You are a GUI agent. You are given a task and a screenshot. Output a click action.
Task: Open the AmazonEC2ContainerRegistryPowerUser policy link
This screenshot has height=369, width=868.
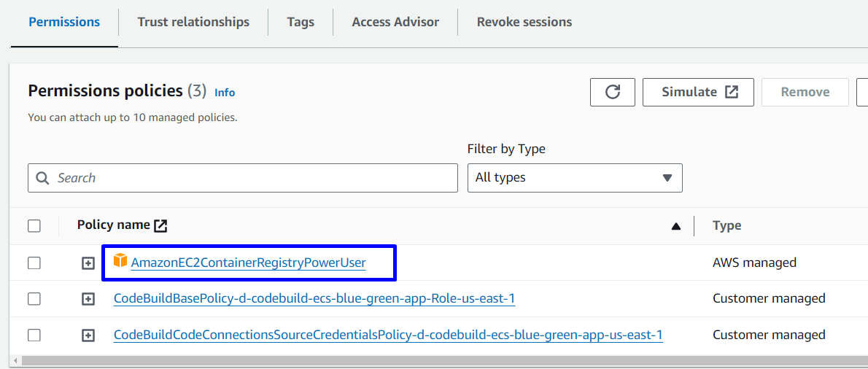click(248, 263)
